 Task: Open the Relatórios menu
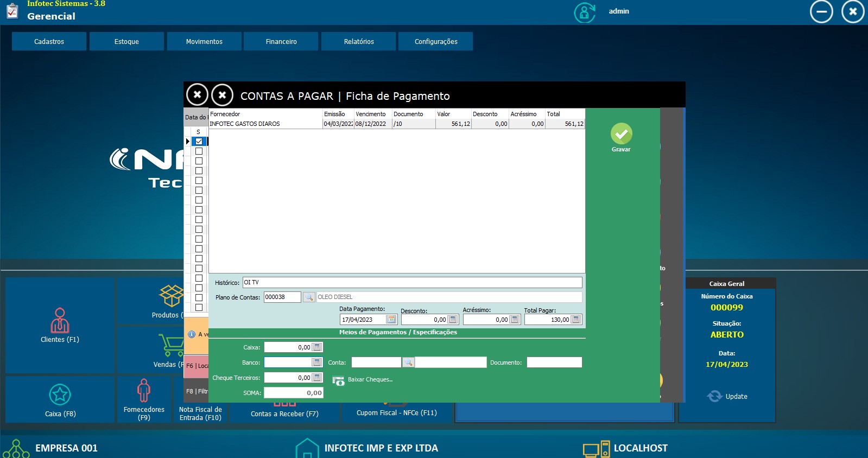tap(358, 42)
